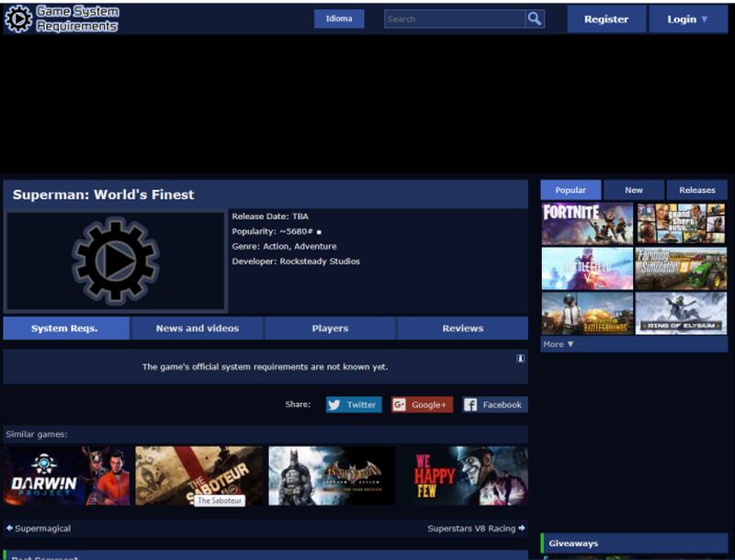This screenshot has height=560, width=735.
Task: Click the right arrow after Superstars V8 Racing
Action: pos(521,528)
